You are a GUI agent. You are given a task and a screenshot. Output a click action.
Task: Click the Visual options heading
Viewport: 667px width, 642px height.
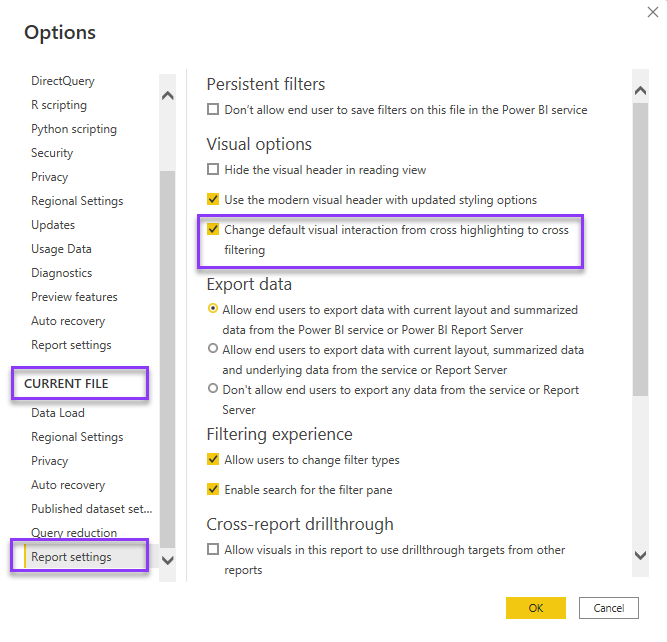259,145
